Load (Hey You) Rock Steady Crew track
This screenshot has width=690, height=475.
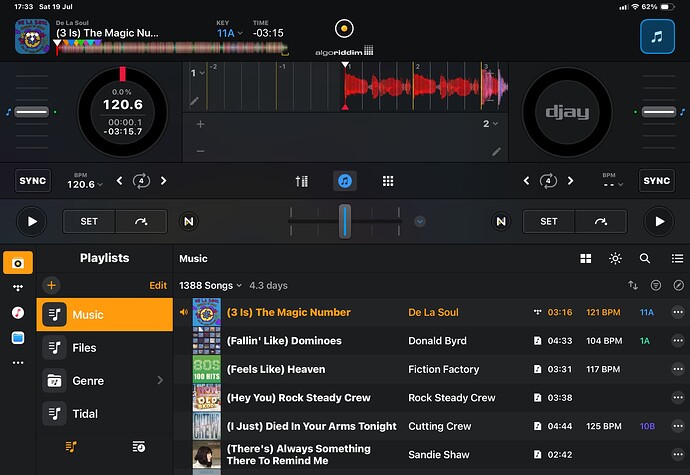tap(432, 398)
